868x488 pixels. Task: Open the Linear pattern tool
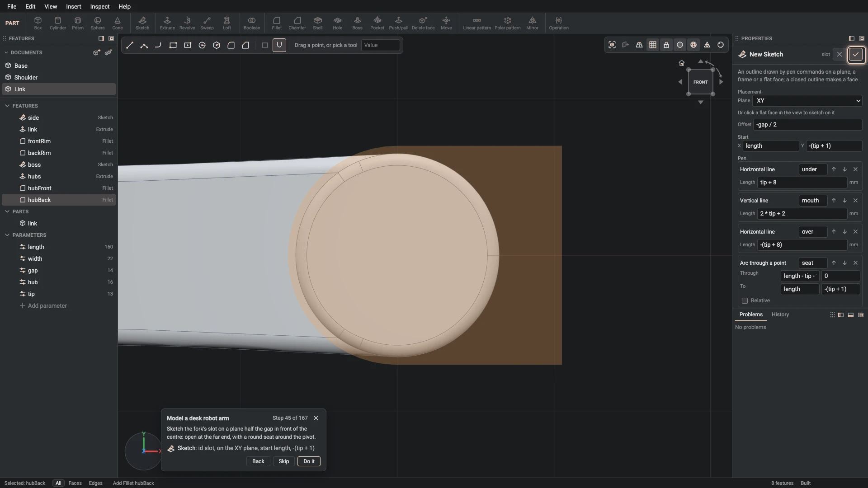point(477,23)
